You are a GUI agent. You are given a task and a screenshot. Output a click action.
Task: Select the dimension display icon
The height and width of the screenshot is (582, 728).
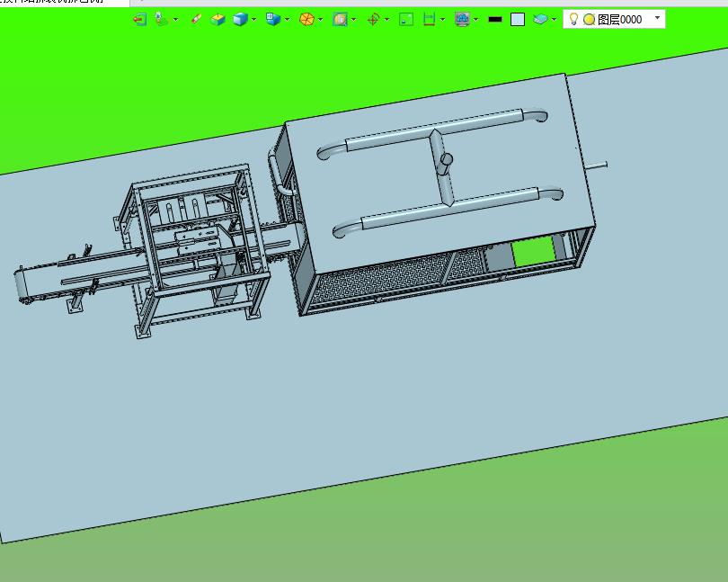pos(429,19)
